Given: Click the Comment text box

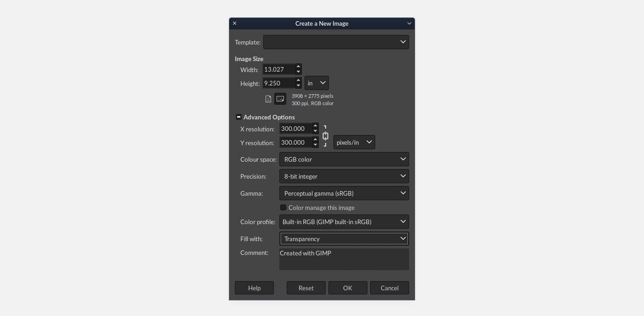Looking at the screenshot, I should pos(344,260).
